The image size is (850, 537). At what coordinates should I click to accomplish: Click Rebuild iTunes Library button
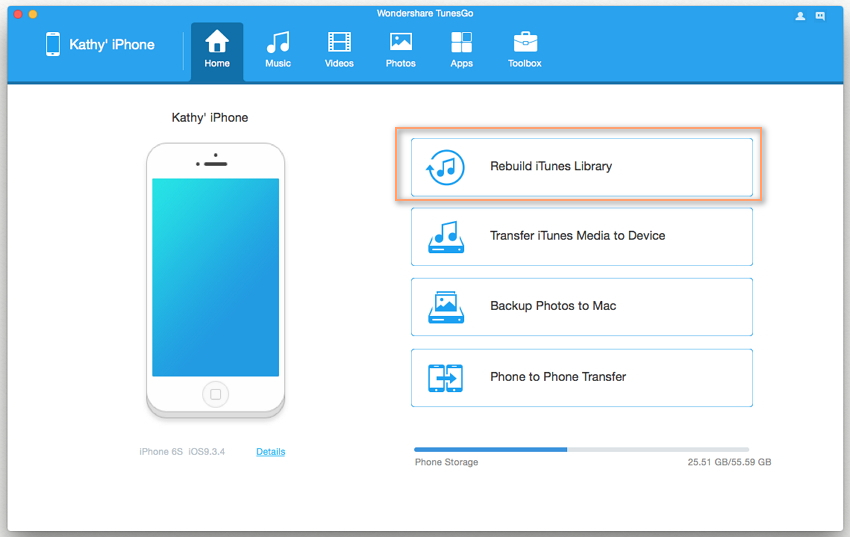(581, 166)
